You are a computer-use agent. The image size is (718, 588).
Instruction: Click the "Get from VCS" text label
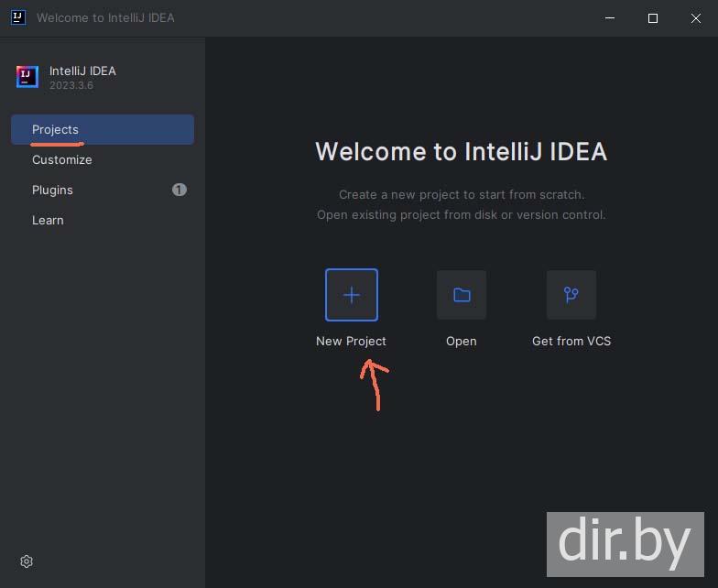571,341
